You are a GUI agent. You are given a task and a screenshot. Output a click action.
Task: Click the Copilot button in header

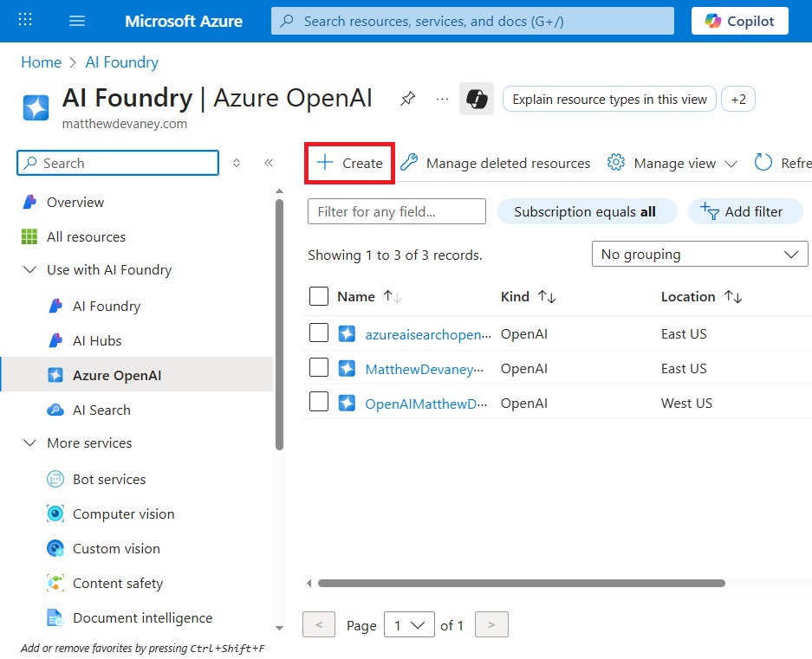pos(739,21)
